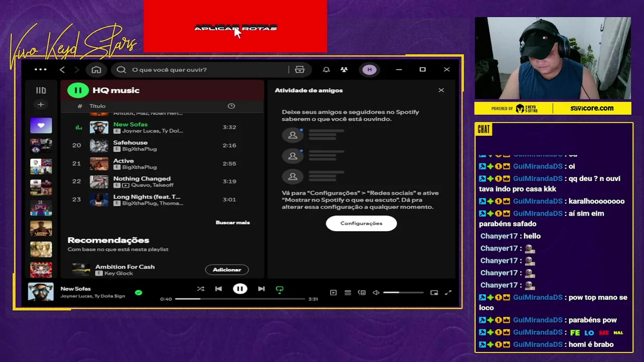Image resolution: width=644 pixels, height=362 pixels.
Task: Seek on the playback progress bar
Action: 240,299
